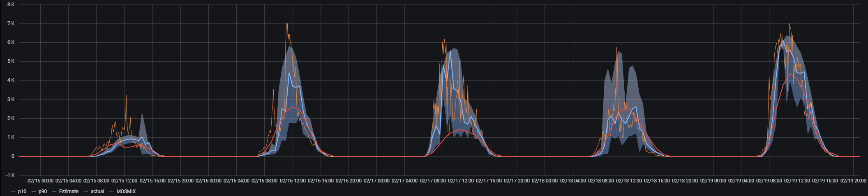
Task: Open the red MOSMIX color swatch
Action: pos(111,191)
